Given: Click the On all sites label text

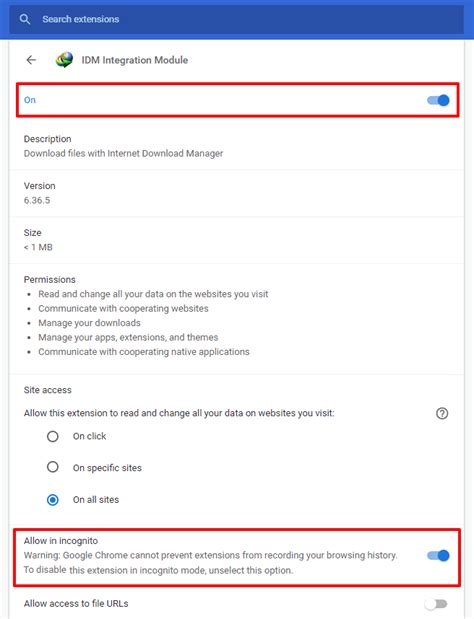Looking at the screenshot, I should pyautogui.click(x=96, y=499).
